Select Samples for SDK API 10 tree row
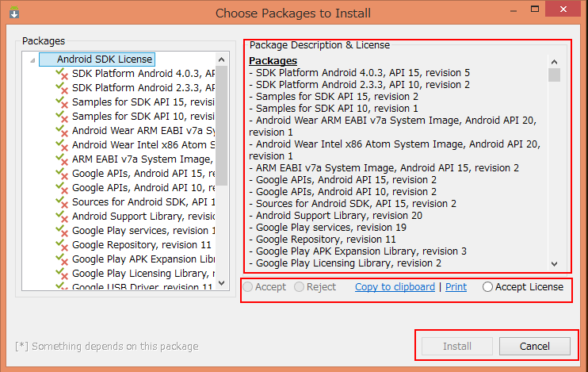 (143, 117)
